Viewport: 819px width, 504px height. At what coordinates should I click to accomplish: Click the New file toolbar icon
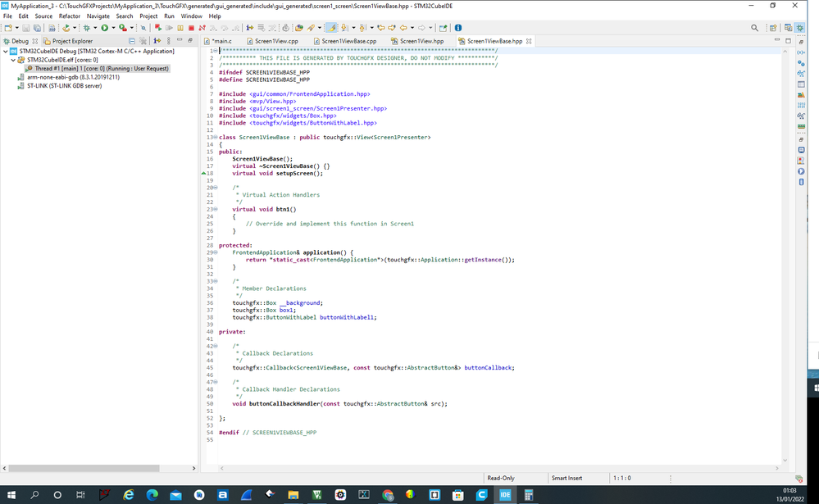click(8, 28)
